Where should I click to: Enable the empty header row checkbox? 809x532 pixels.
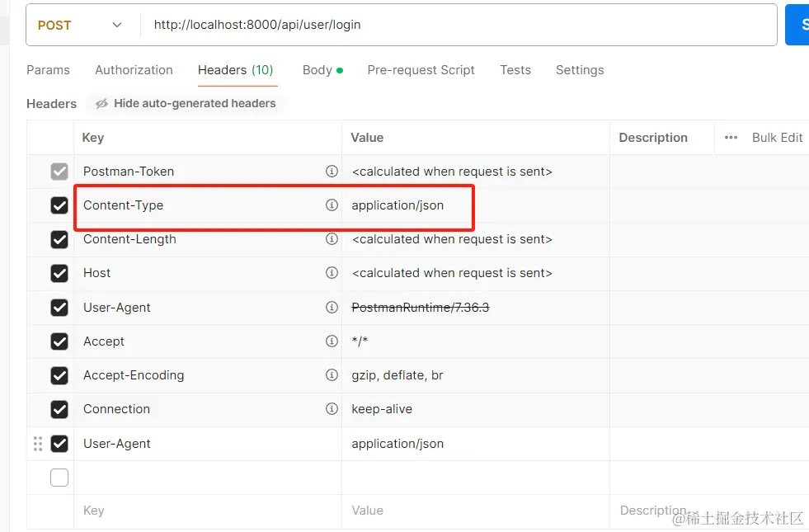coord(59,478)
